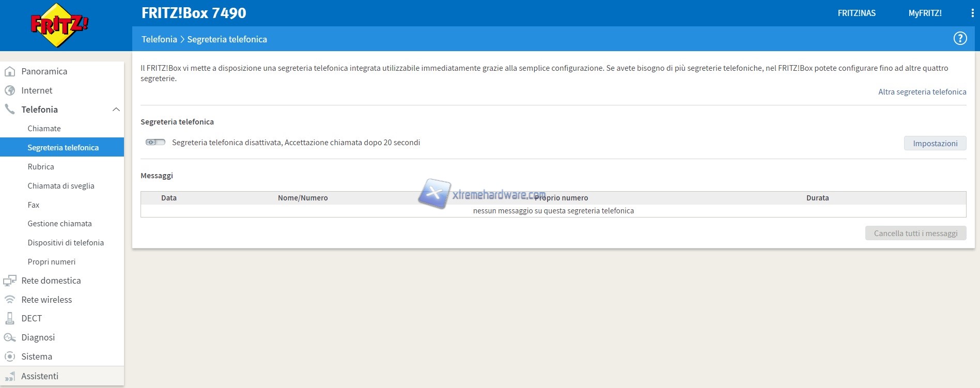Click the Rete wireless wifi icon
980x388 pixels.
tap(10, 300)
